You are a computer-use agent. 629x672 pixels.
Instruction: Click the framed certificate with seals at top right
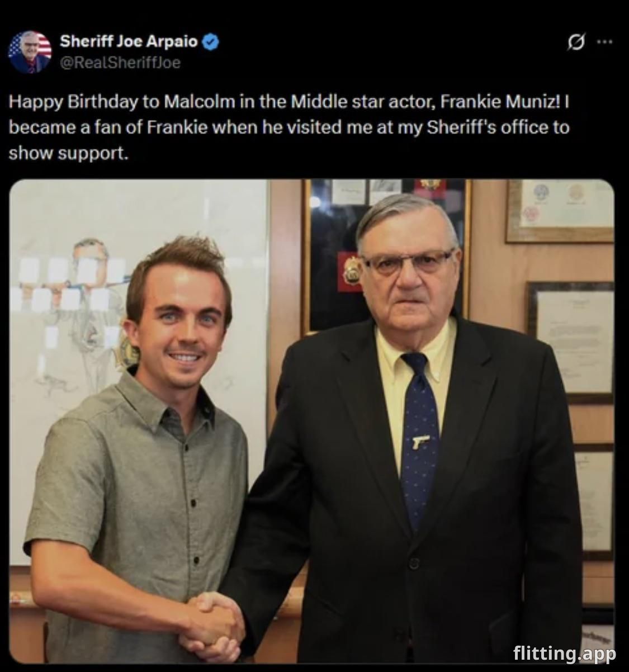click(x=560, y=211)
